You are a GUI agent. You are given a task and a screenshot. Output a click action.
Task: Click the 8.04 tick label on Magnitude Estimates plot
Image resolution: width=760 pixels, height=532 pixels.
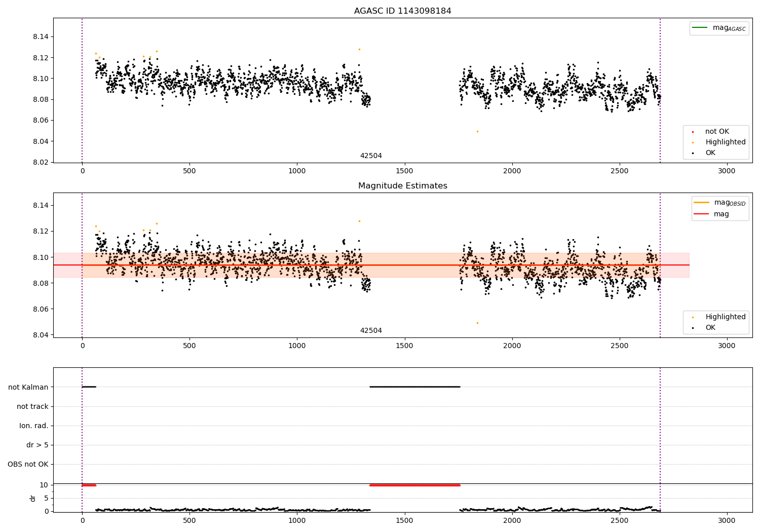[x=41, y=335]
